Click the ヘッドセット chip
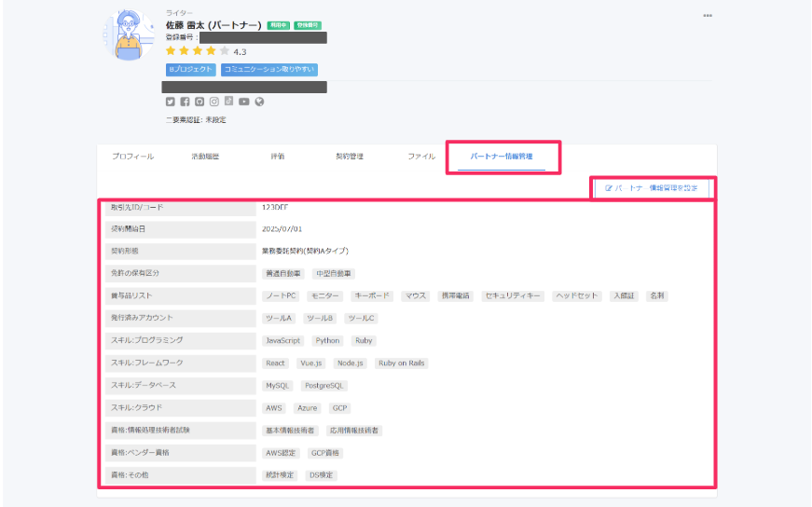This screenshot has height=507, width=812. tap(577, 295)
